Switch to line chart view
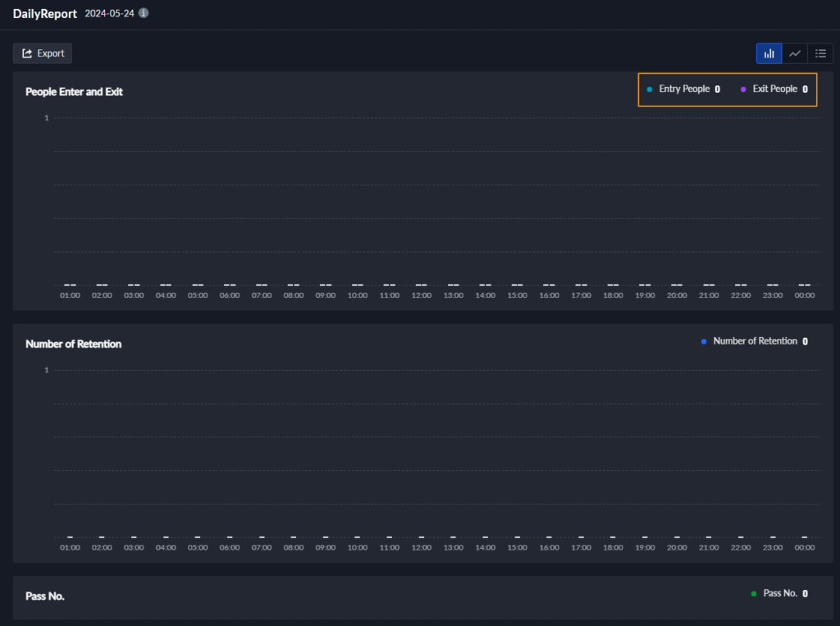This screenshot has width=840, height=626. pos(795,53)
